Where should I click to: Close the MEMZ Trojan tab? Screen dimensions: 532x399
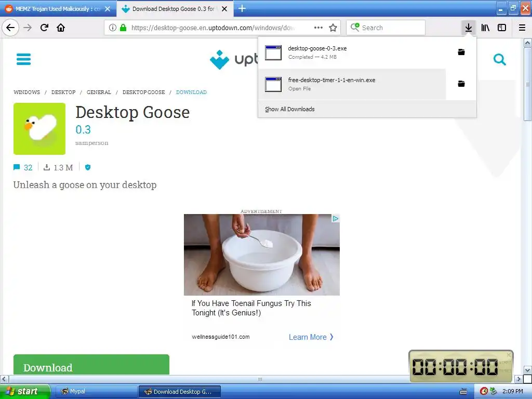tap(108, 9)
